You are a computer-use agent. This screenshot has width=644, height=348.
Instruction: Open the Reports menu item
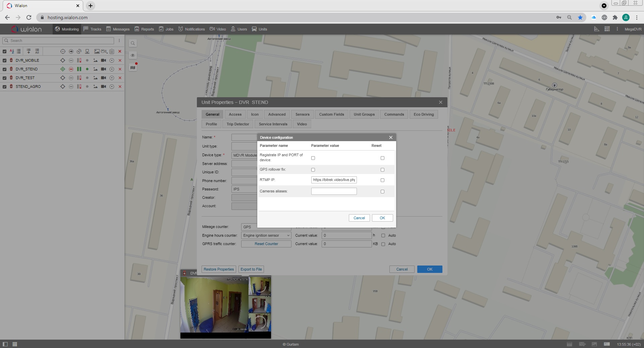pos(144,29)
